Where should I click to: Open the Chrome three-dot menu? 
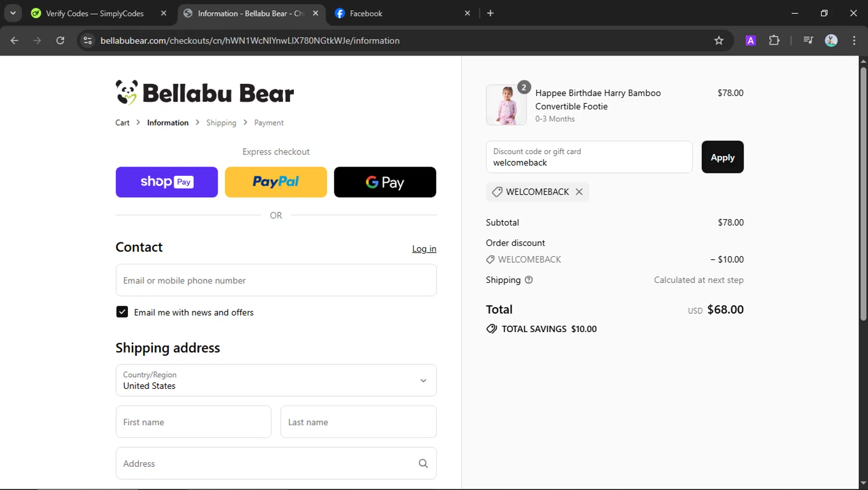coord(854,40)
